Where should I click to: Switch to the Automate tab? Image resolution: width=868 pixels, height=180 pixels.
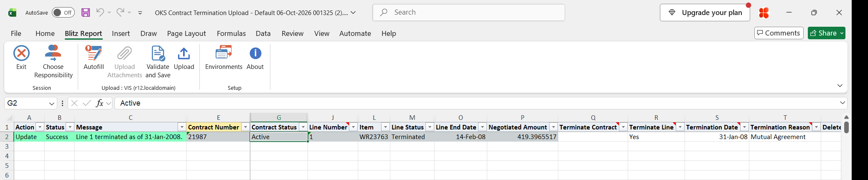[355, 33]
